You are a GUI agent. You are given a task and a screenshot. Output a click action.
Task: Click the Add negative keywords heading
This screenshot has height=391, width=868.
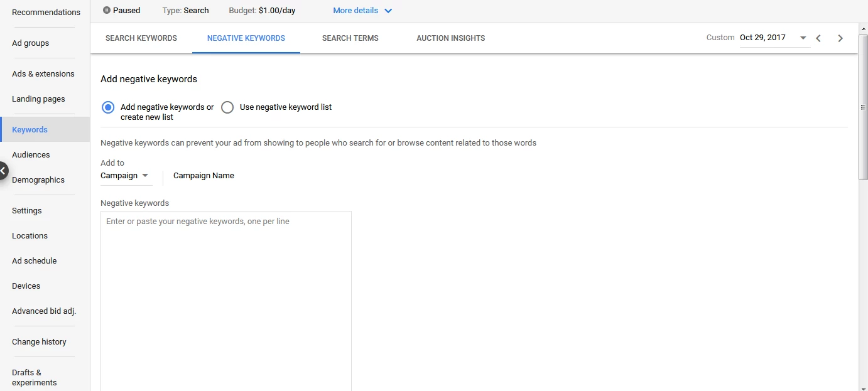[x=149, y=79]
